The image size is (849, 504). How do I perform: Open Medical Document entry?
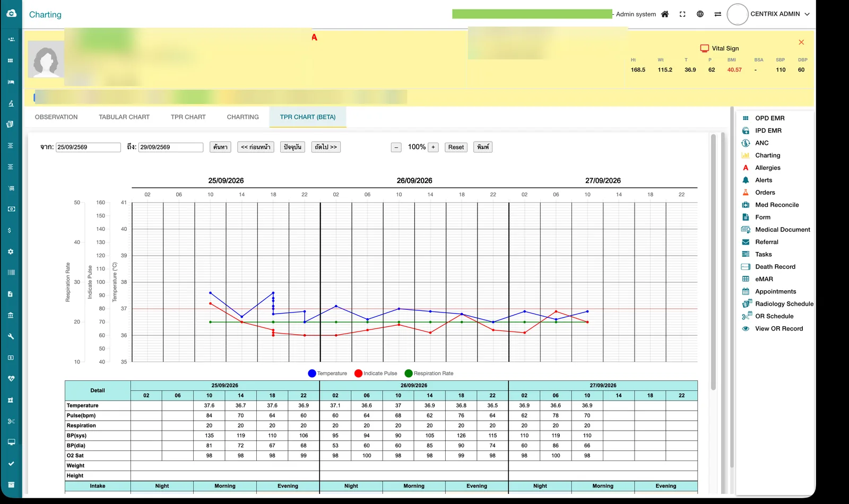(x=782, y=230)
